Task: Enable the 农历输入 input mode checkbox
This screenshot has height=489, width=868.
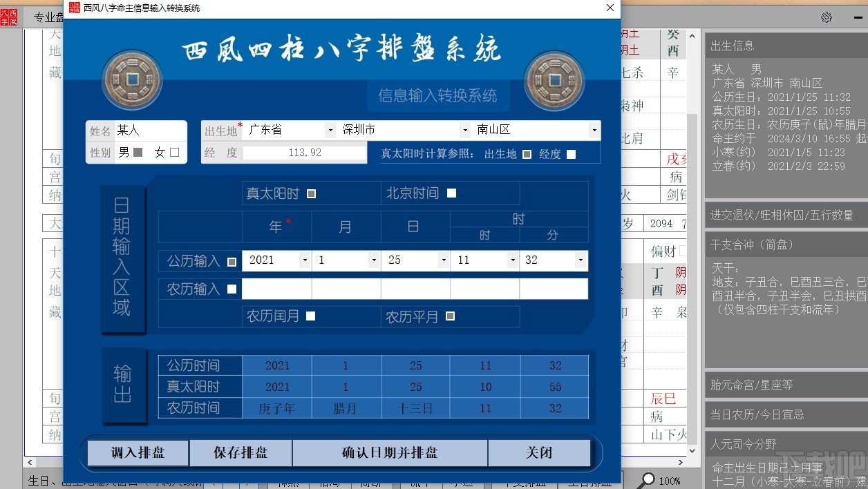Action: [230, 289]
